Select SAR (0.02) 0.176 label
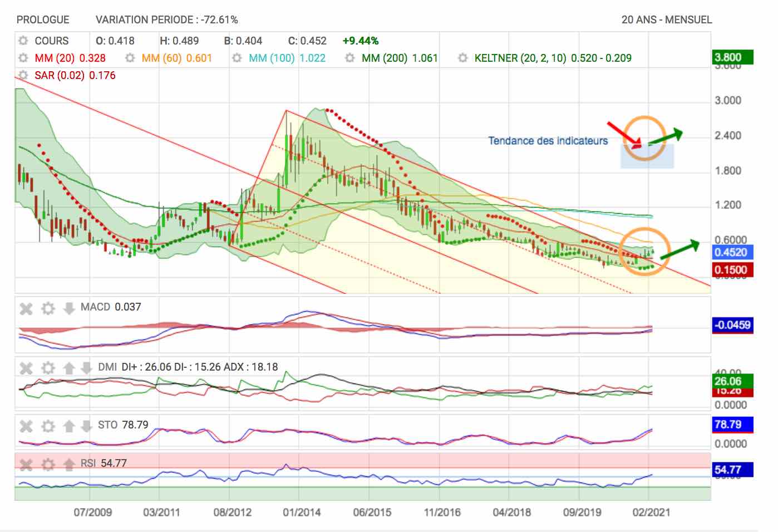This screenshot has height=532, width=778. (75, 75)
